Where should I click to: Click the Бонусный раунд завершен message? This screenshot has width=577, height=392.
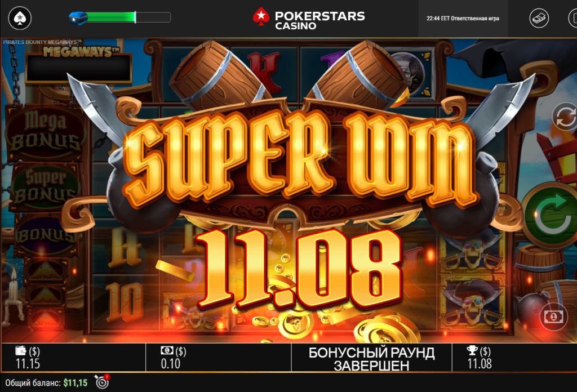click(372, 359)
